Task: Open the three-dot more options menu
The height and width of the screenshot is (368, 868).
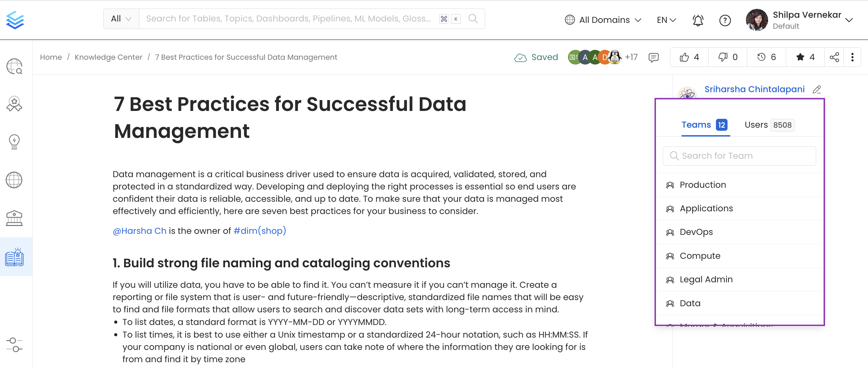Action: [x=852, y=57]
